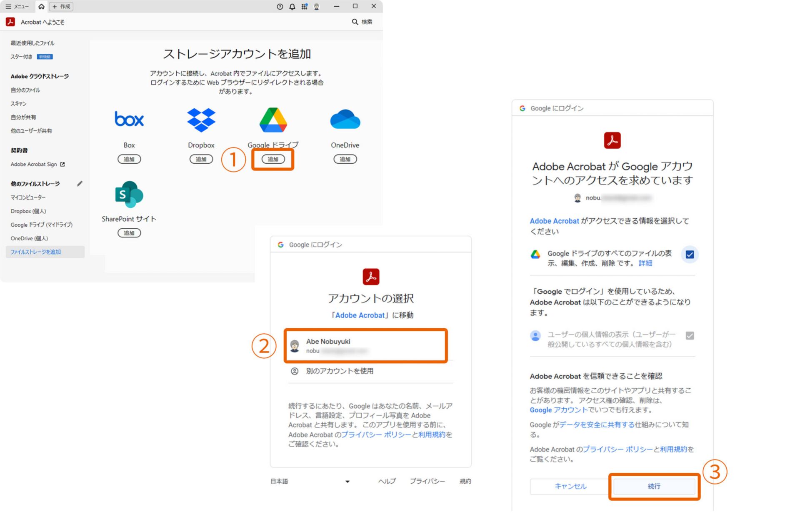Toggle the Google ドライブ file access checkbox
The width and height of the screenshot is (800, 532).
(x=690, y=254)
